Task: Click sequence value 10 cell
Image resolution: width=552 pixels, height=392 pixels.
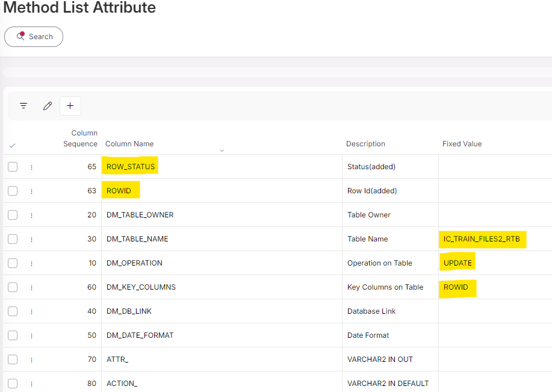Action: [x=92, y=263]
